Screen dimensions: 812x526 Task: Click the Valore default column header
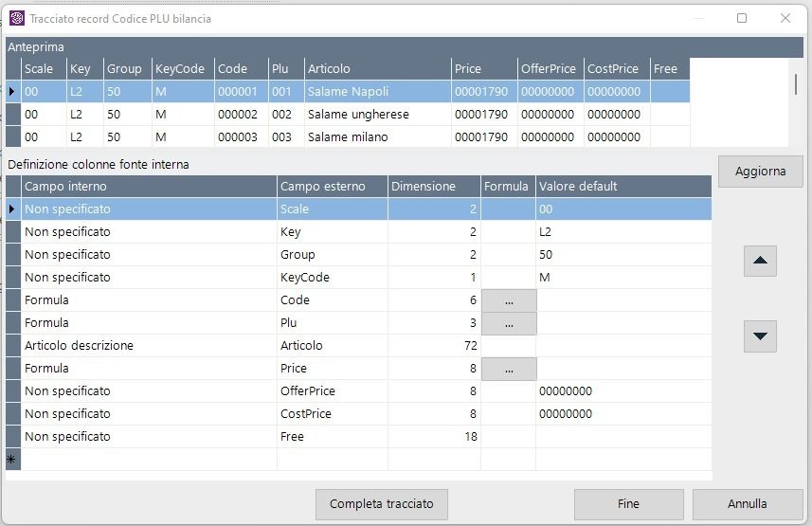pos(623,187)
